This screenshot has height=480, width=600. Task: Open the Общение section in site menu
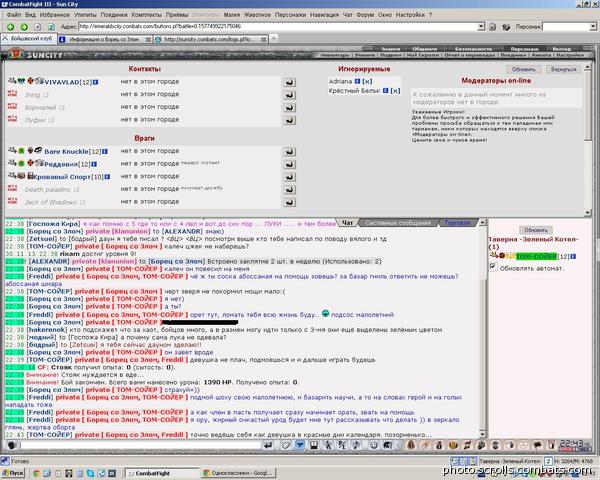[424, 49]
